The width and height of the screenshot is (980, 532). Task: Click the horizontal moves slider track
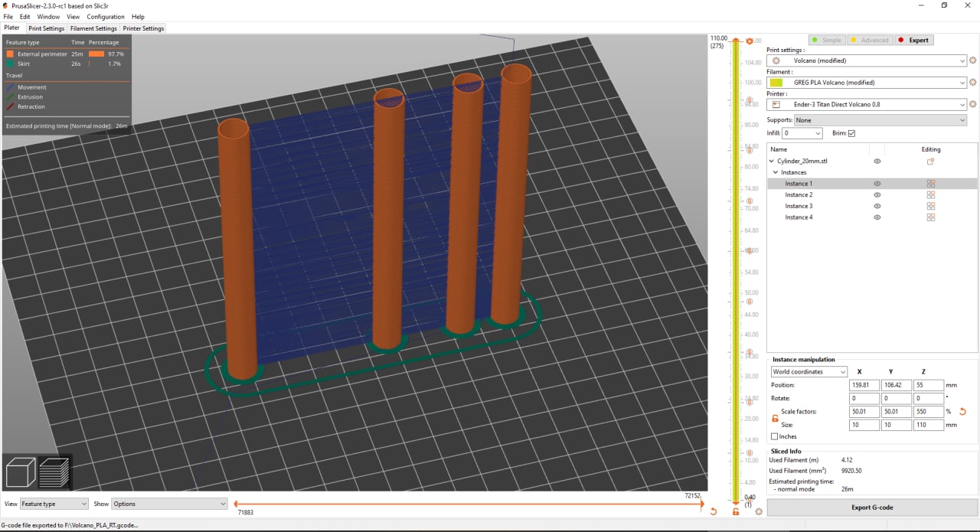[x=469, y=504]
